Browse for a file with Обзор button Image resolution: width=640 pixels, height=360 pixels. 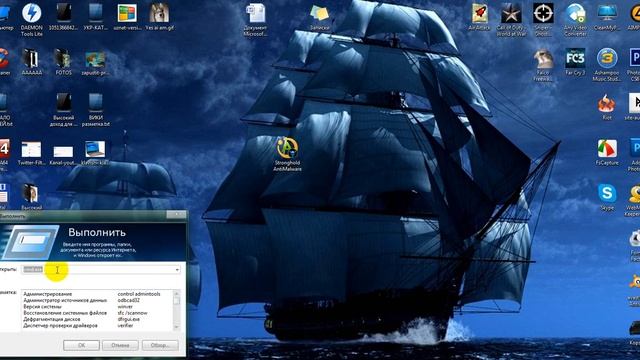[160, 345]
